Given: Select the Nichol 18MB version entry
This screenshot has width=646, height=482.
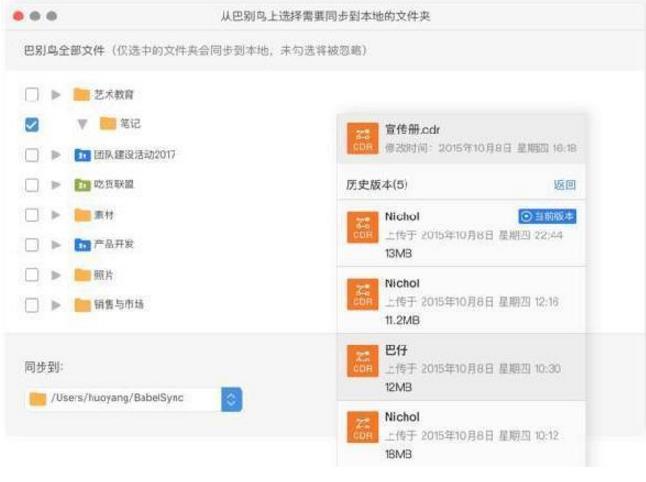Looking at the screenshot, I should pos(460,434).
